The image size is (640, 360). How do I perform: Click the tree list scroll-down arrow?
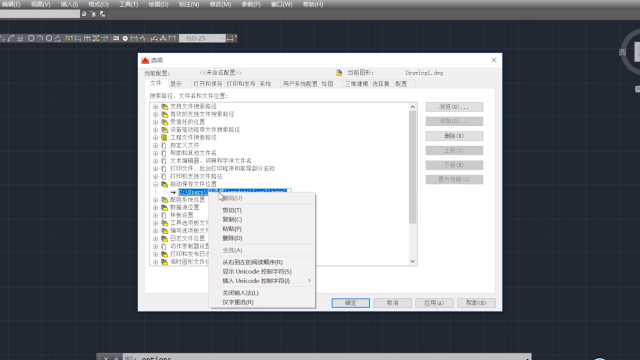pyautogui.click(x=413, y=261)
